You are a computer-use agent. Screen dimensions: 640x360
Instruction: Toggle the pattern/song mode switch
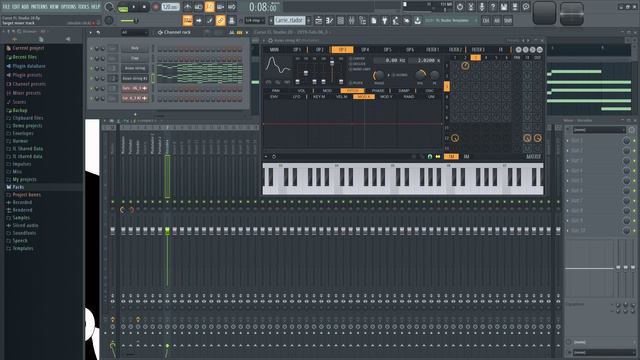pos(123,7)
